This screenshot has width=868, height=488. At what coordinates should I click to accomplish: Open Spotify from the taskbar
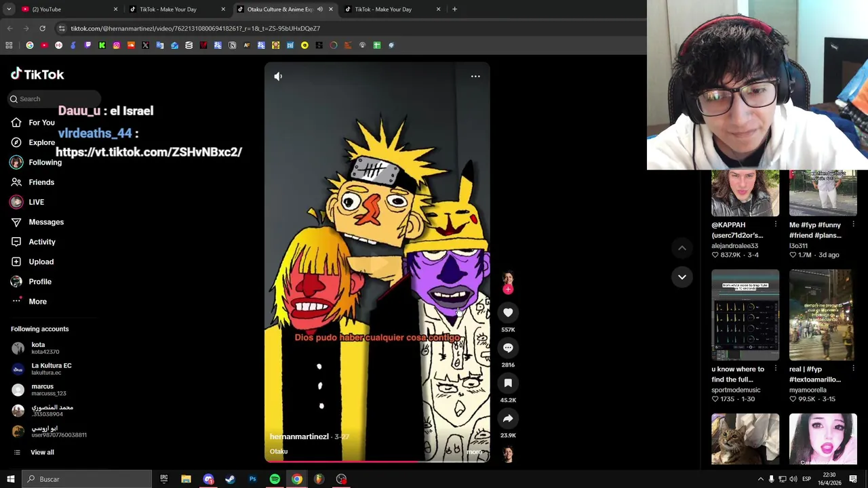[x=275, y=479]
